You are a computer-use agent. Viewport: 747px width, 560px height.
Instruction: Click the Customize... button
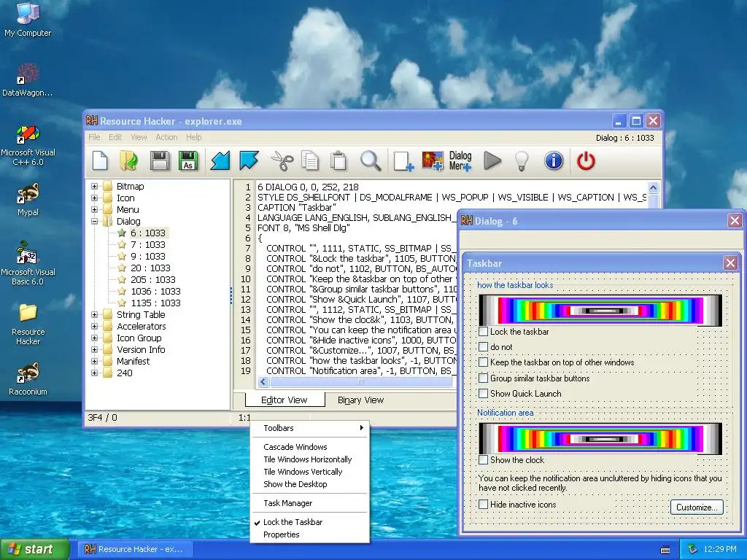(x=697, y=507)
